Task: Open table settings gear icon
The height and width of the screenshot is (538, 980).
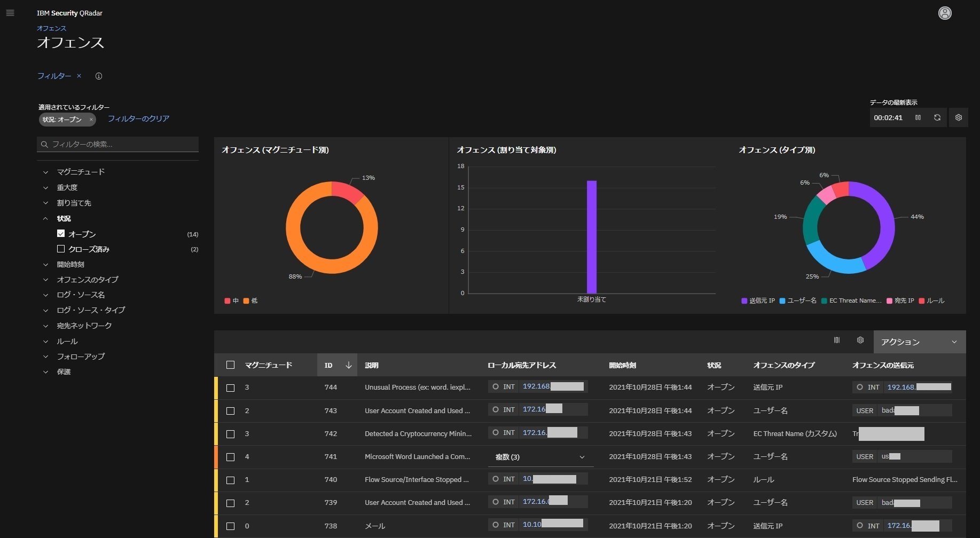Action: (860, 340)
